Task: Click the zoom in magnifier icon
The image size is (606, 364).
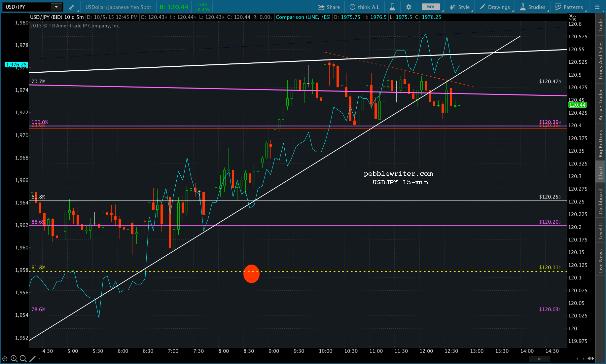Action: click(14, 359)
